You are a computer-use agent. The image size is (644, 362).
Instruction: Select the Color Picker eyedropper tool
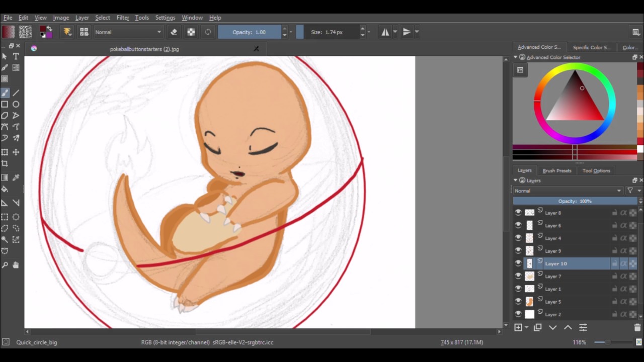tap(16, 177)
